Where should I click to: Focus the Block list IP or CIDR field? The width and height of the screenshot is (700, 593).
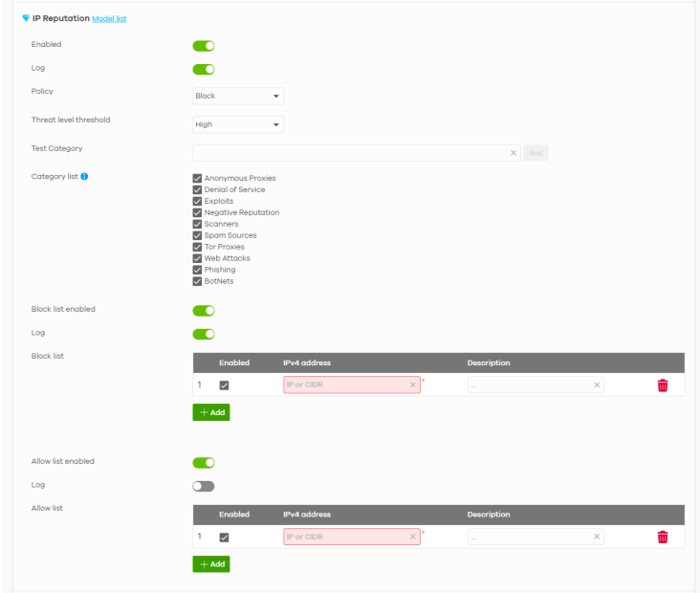[344, 384]
